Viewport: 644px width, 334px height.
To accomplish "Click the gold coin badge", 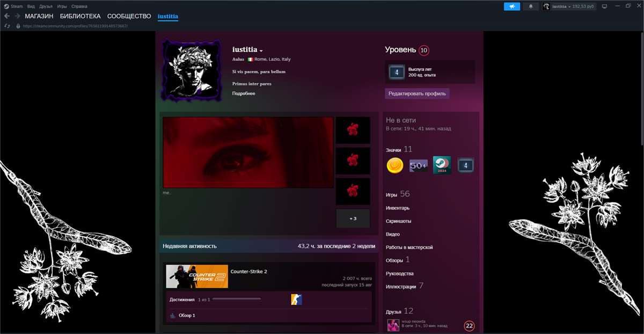I will click(x=395, y=166).
